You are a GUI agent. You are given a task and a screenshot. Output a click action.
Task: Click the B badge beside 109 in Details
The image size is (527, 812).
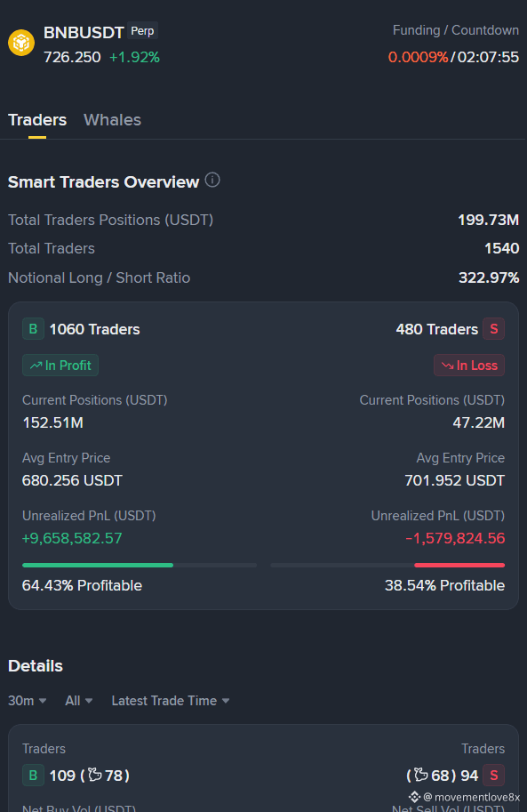[33, 776]
